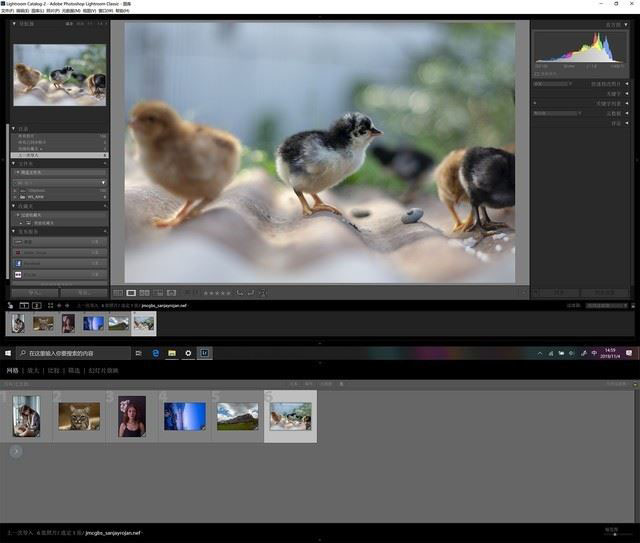Switch to Compare view in toolbar
The width and height of the screenshot is (640, 543).
coord(144,293)
